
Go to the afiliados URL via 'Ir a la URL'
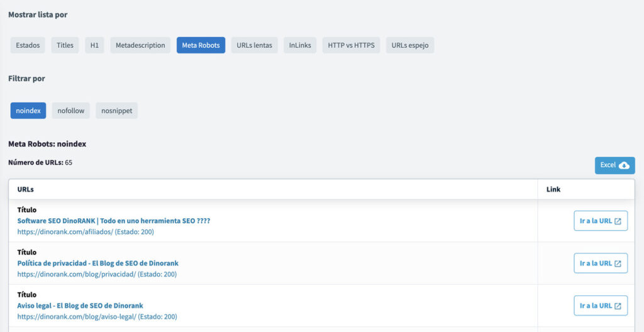tap(601, 221)
